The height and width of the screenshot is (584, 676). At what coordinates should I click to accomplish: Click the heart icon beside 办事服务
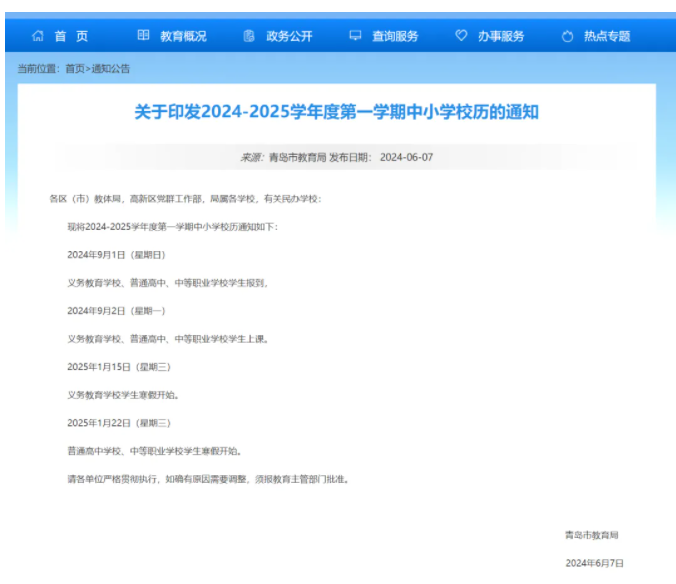461,35
